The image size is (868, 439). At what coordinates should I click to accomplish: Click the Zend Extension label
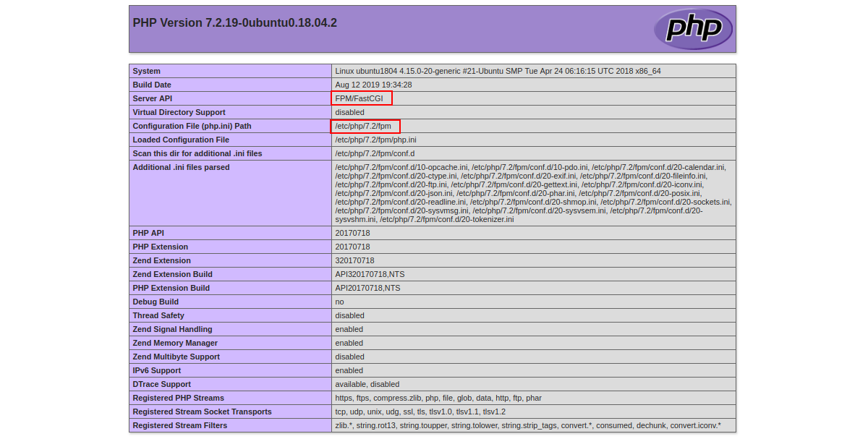161,260
